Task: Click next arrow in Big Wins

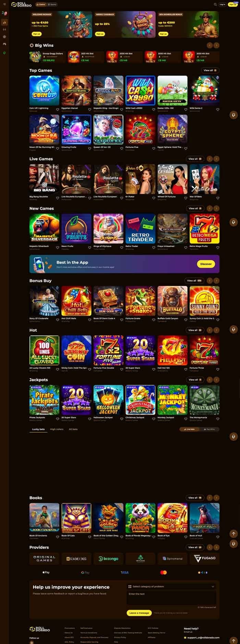Action: [216, 45]
